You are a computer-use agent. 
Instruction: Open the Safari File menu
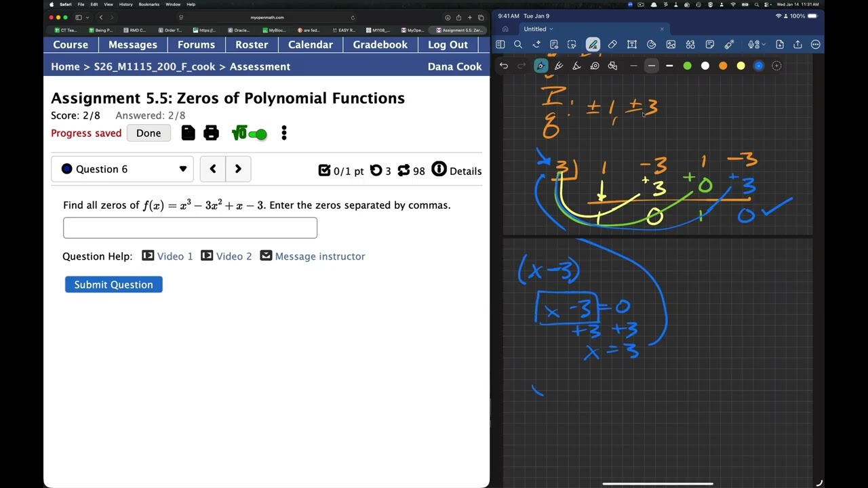pos(81,4)
